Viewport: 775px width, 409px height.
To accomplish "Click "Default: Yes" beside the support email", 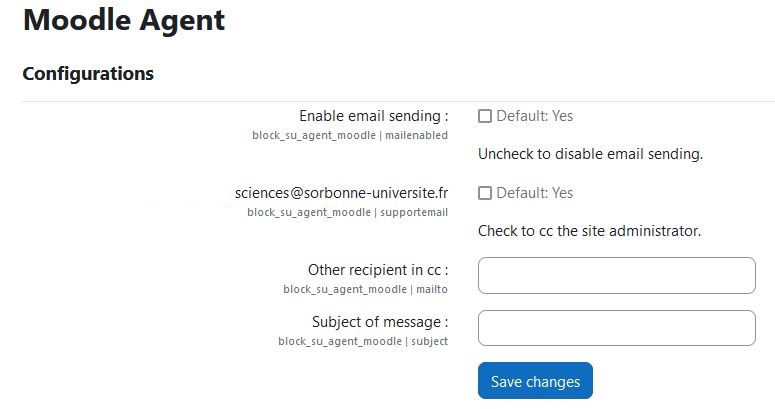I will click(x=535, y=193).
